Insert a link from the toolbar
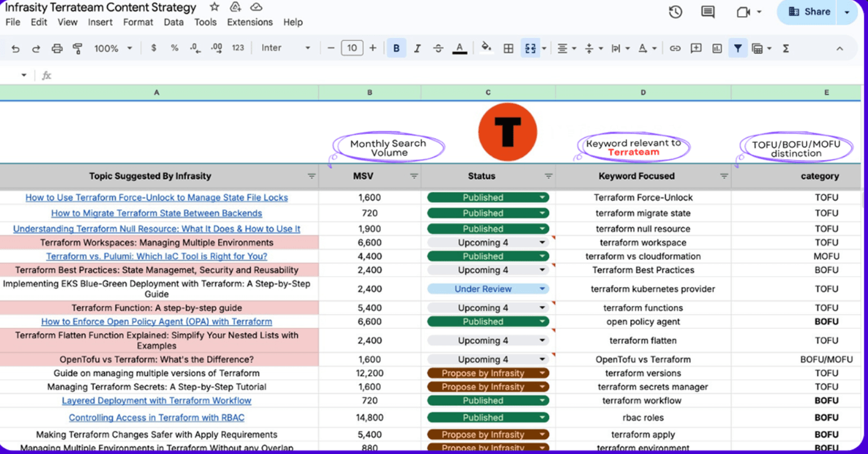Image resolution: width=868 pixels, height=454 pixels. (675, 48)
